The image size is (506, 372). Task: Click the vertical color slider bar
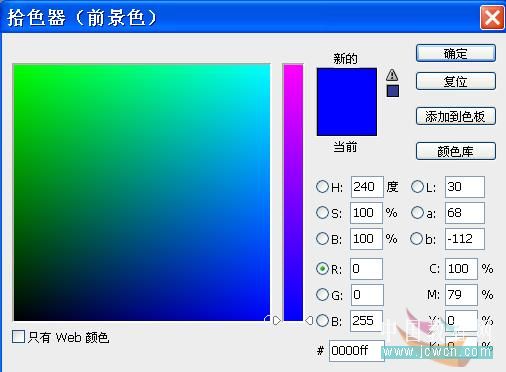(293, 192)
